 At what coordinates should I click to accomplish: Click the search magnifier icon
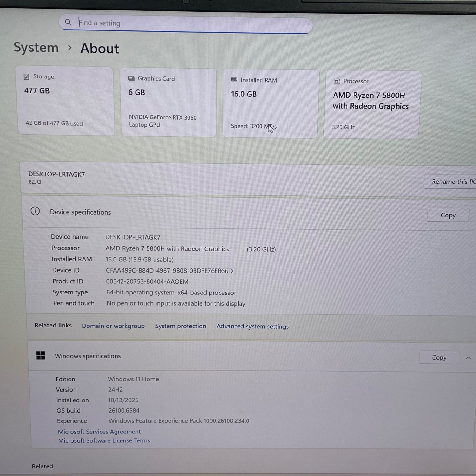click(68, 22)
